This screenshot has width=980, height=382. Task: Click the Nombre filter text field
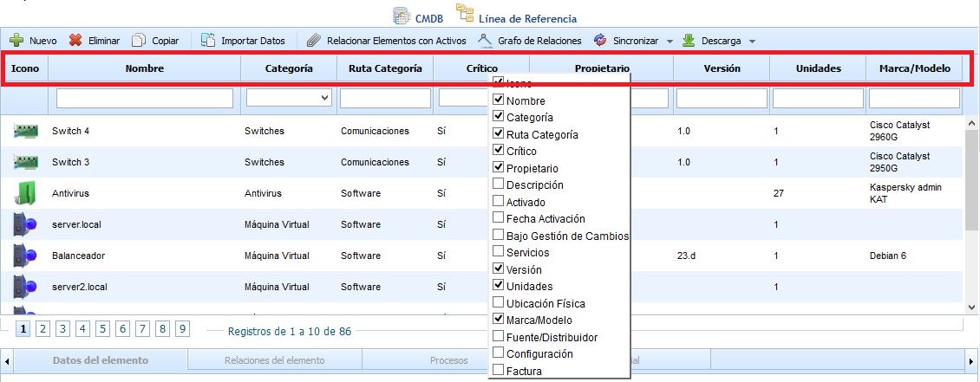[x=144, y=99]
